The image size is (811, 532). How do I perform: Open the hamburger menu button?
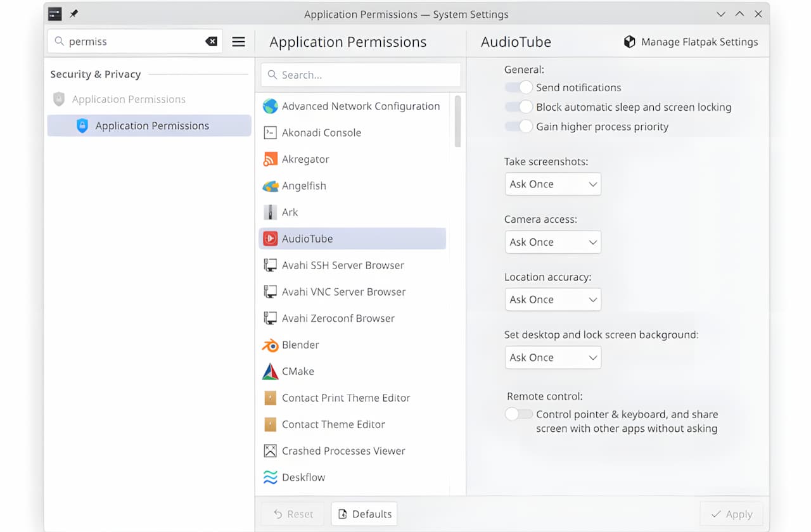[238, 42]
